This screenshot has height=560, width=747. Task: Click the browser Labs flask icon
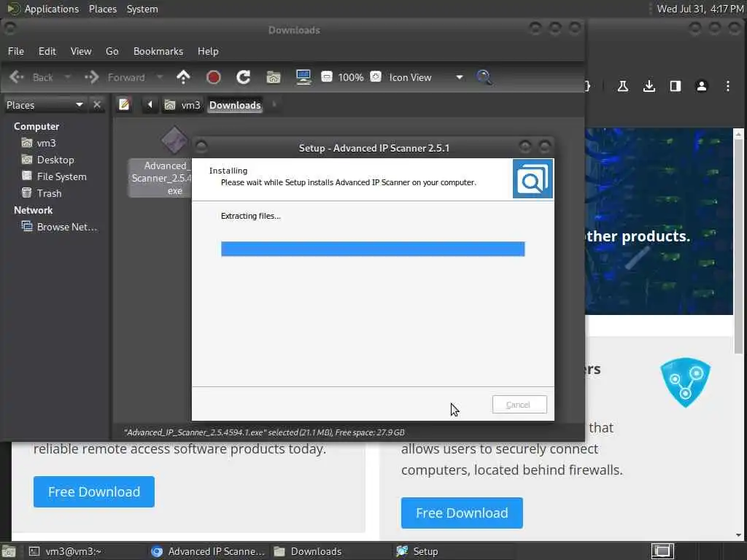[623, 86]
